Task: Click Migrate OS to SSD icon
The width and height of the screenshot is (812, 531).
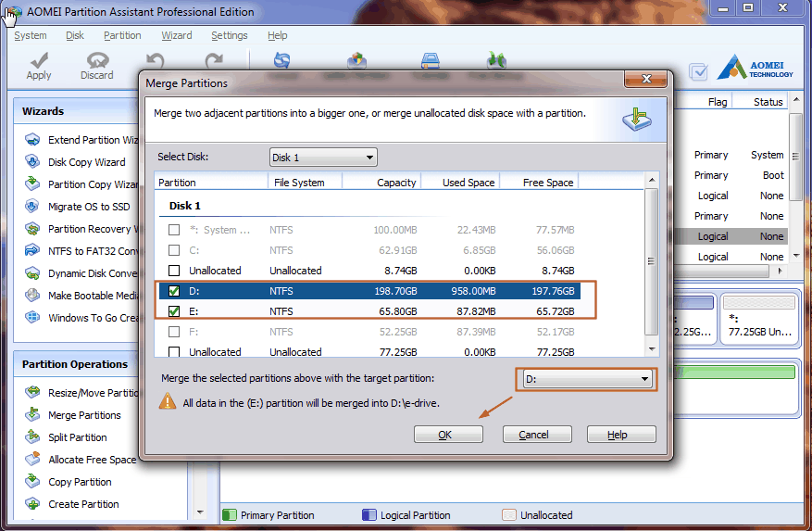Action: (x=32, y=207)
